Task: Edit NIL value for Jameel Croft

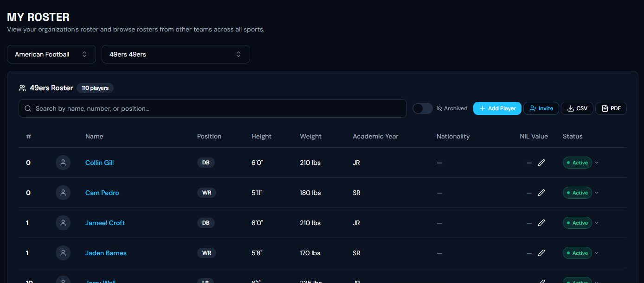Action: pos(541,223)
